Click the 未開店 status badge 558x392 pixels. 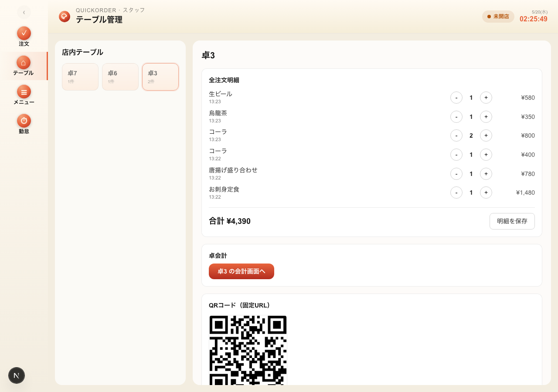(x=498, y=17)
